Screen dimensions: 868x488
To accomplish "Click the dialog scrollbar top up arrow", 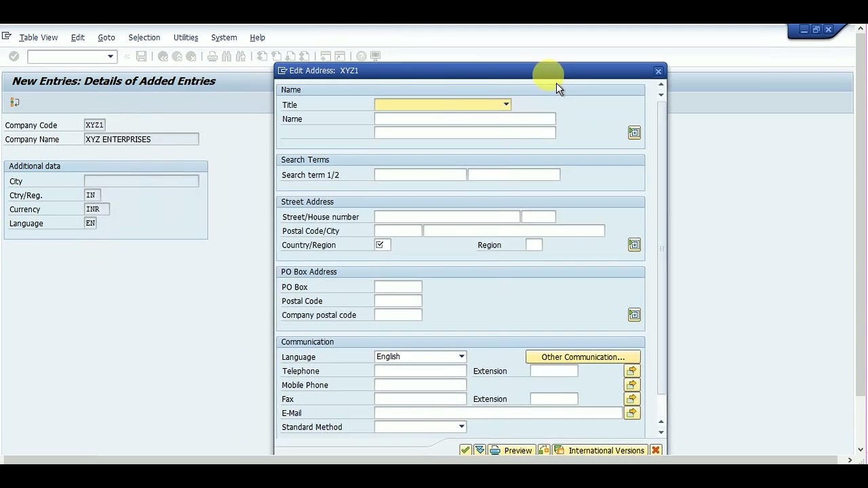I will tap(661, 85).
